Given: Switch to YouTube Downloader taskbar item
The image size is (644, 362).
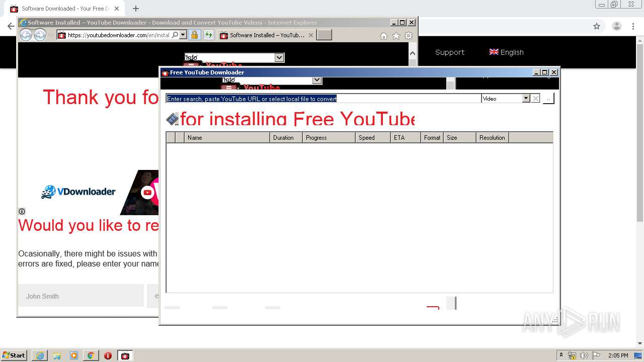Looking at the screenshot, I should 125,355.
